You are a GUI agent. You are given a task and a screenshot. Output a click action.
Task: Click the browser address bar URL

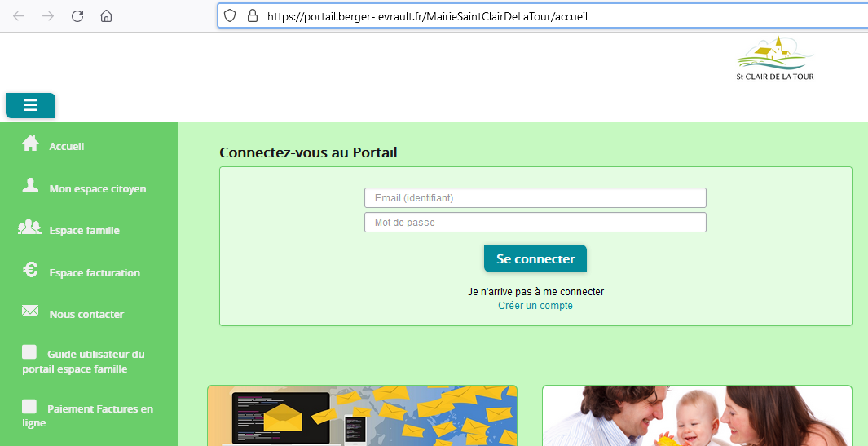click(x=427, y=16)
